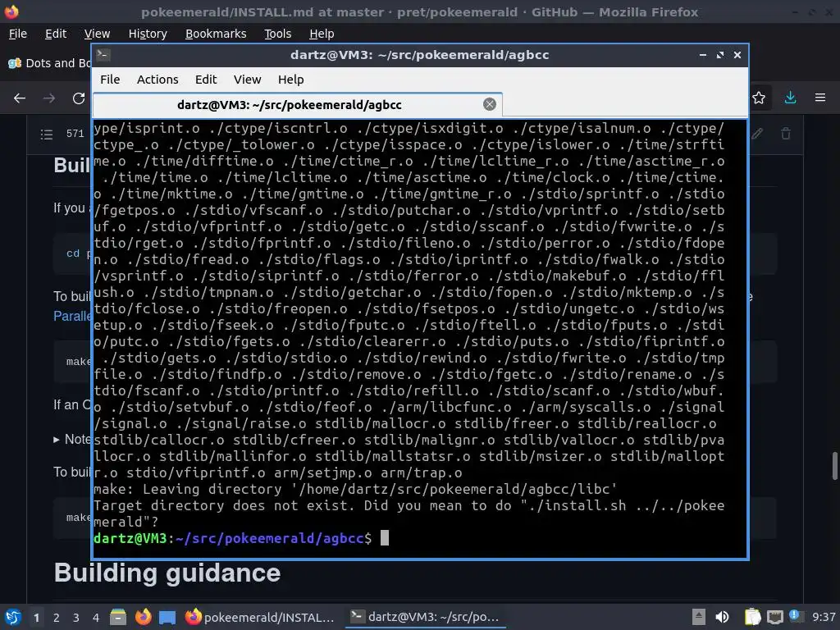Switch to workspace 4
Screen dimensions: 840x630
(x=95, y=618)
